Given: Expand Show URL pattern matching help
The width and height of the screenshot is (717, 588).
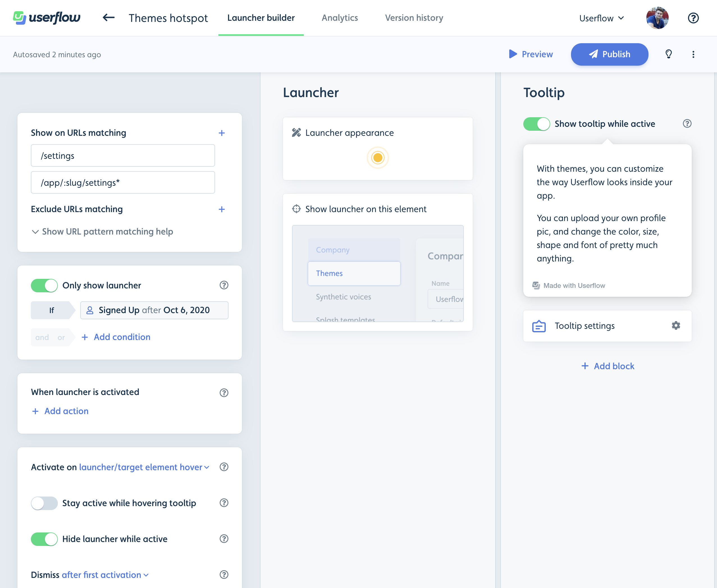Looking at the screenshot, I should [102, 232].
